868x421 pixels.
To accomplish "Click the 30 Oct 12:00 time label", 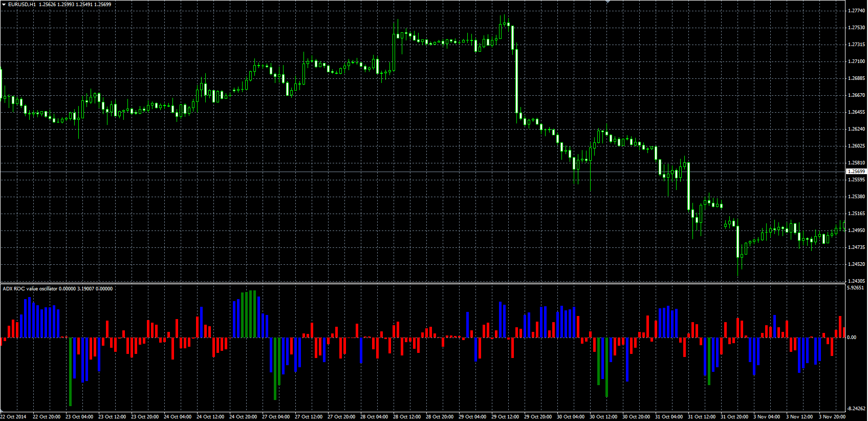I will point(603,417).
